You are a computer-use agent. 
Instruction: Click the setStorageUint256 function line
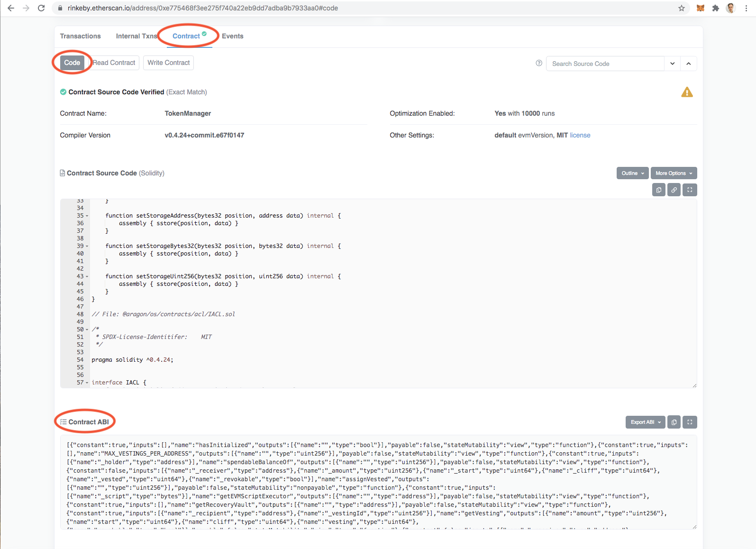[x=223, y=276]
